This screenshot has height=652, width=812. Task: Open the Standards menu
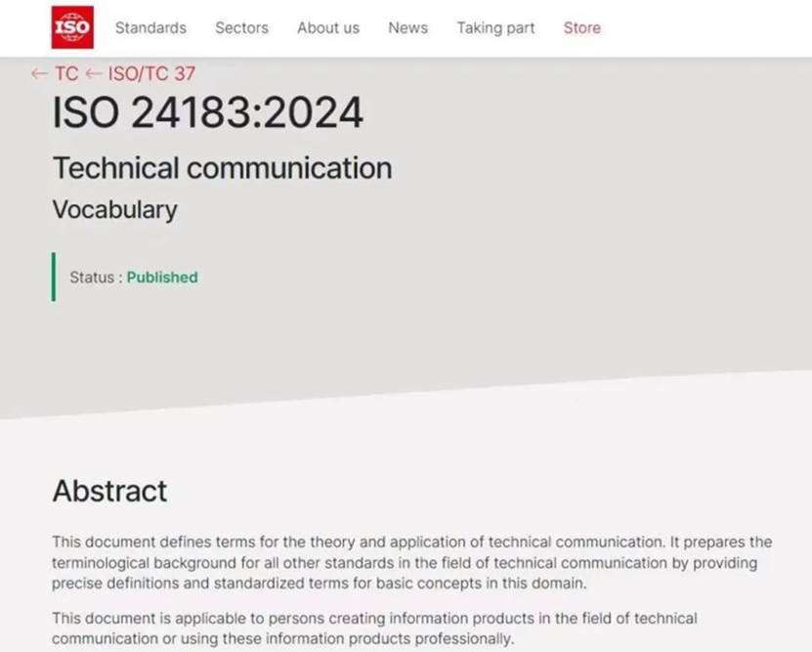coord(150,28)
